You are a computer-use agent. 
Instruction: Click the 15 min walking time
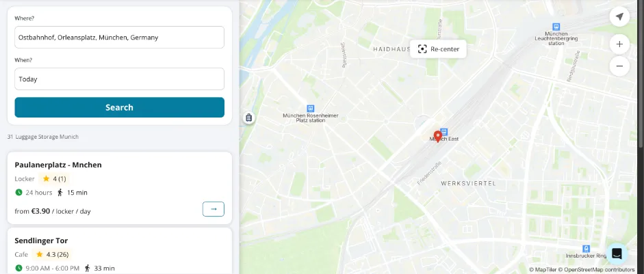click(x=77, y=193)
